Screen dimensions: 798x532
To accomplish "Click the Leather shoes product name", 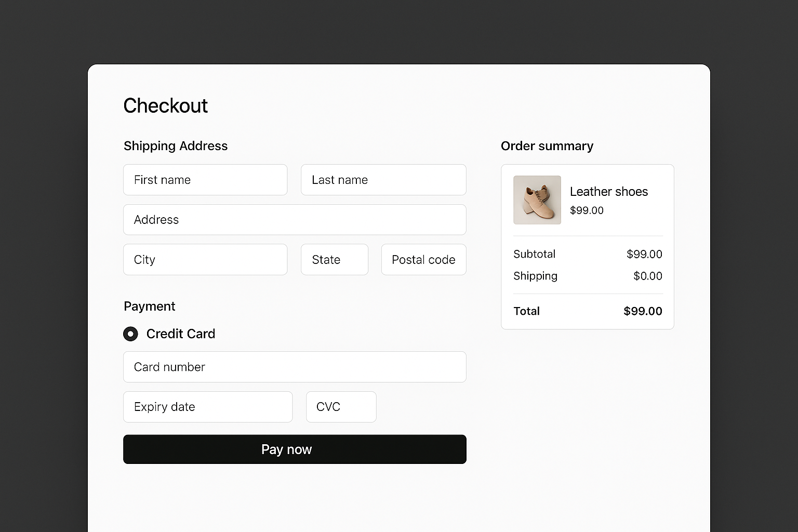I will coord(608,192).
